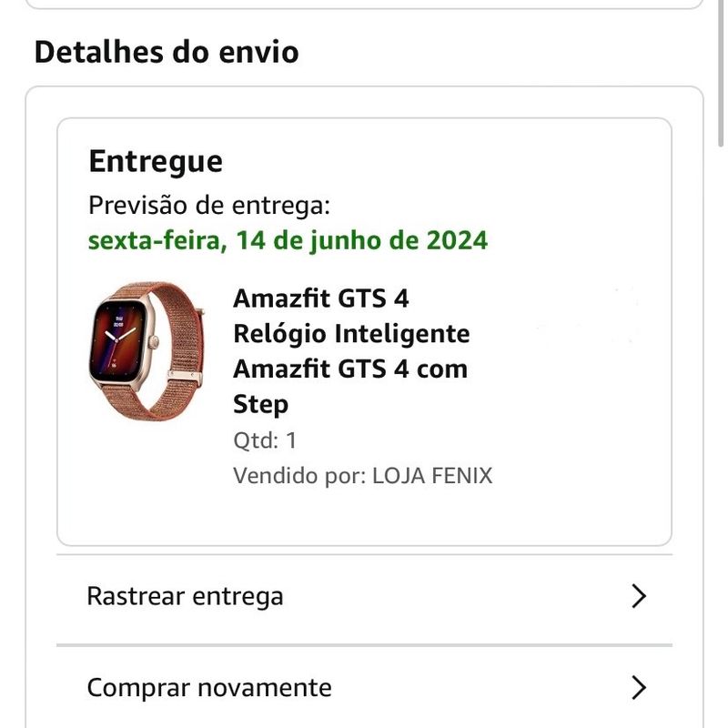
Task: Click the word "Step" in the product title
Action: (260, 404)
